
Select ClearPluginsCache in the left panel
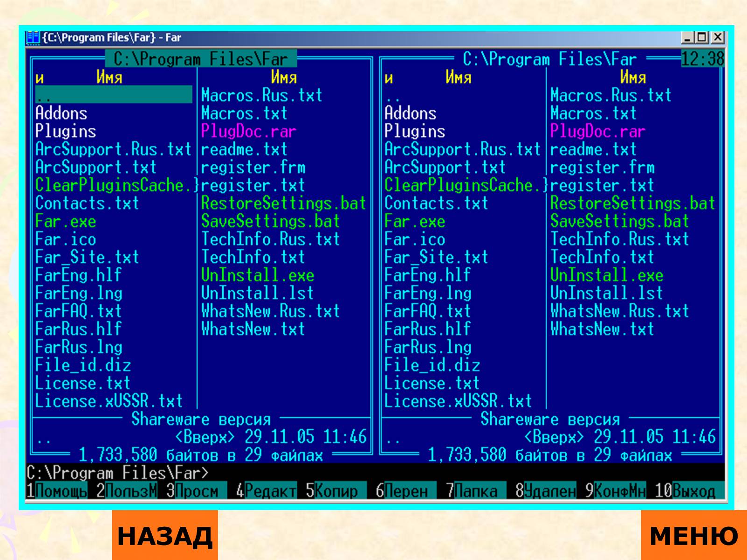117,185
